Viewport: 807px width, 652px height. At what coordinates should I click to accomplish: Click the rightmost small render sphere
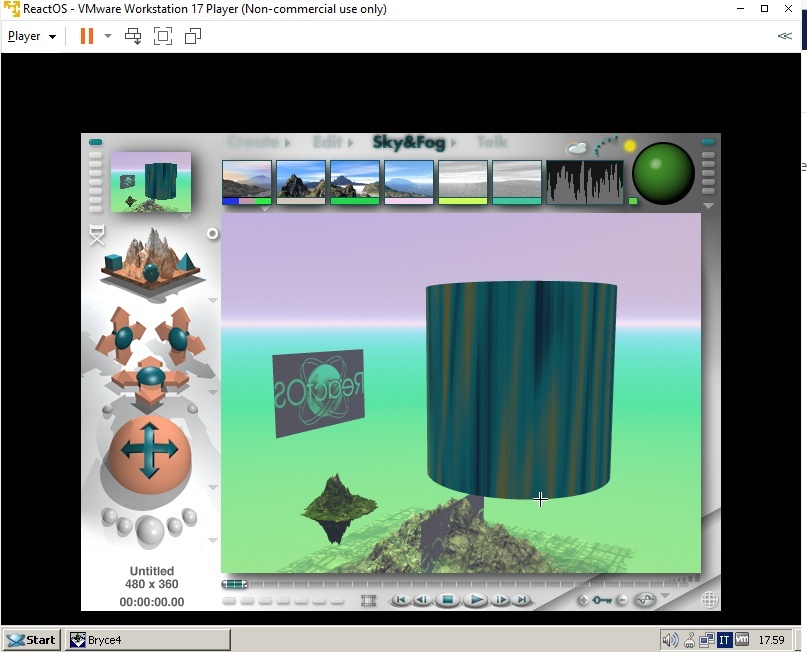point(189,516)
